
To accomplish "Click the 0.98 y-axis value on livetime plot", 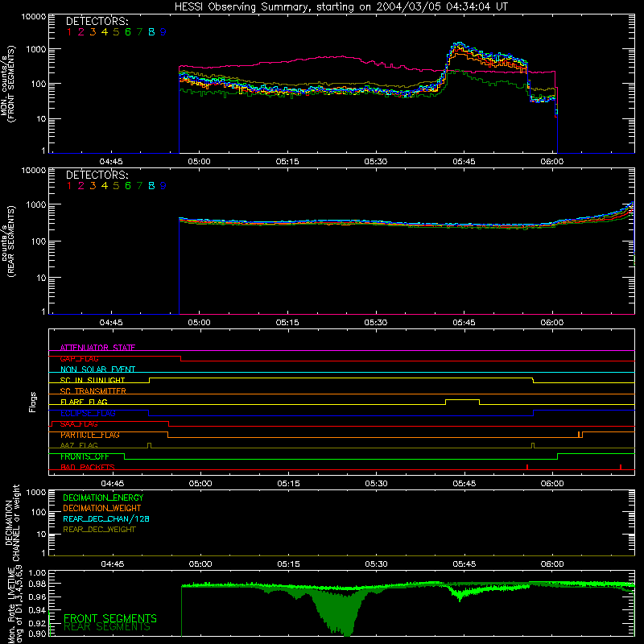I will pos(37,584).
